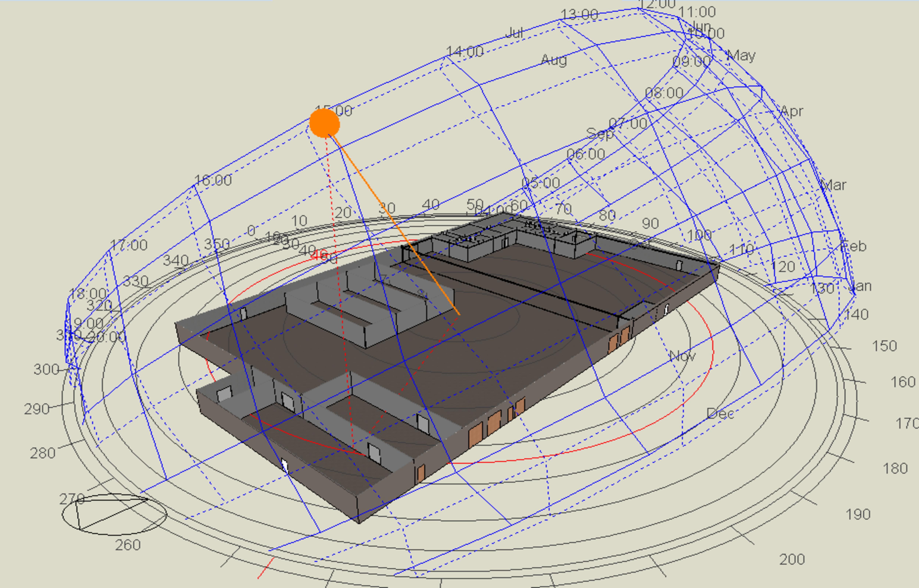Click the 190 azimuth label
919x588 pixels.
(858, 514)
